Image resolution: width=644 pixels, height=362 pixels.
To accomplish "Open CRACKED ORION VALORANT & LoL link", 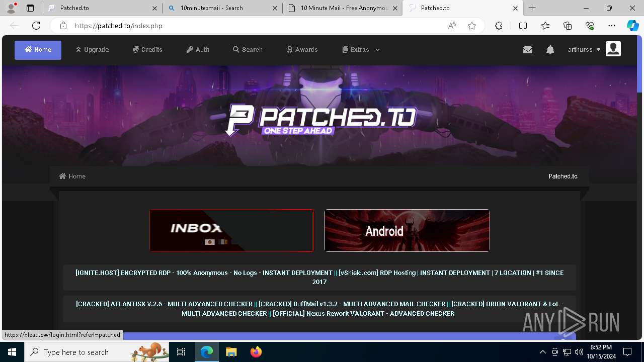I will [372, 309].
